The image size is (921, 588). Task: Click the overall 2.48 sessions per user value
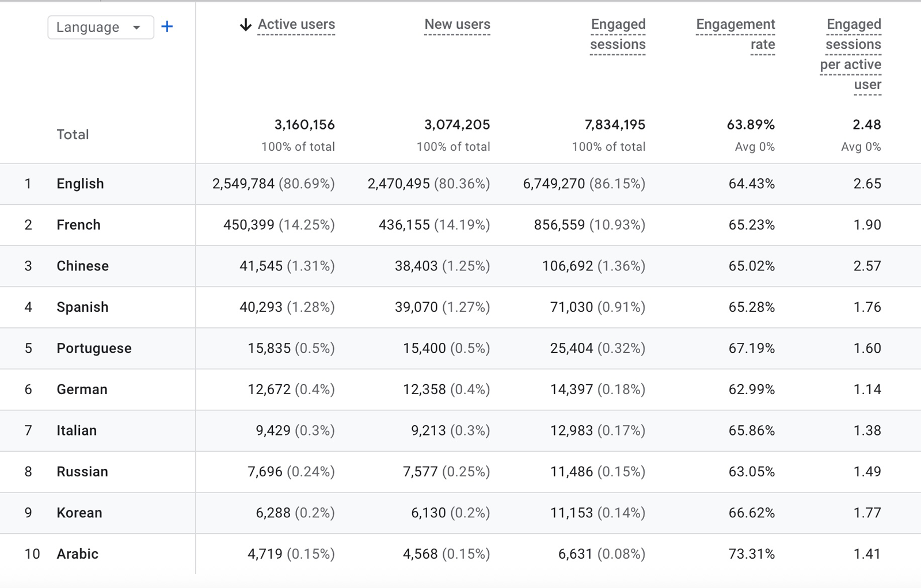(867, 125)
